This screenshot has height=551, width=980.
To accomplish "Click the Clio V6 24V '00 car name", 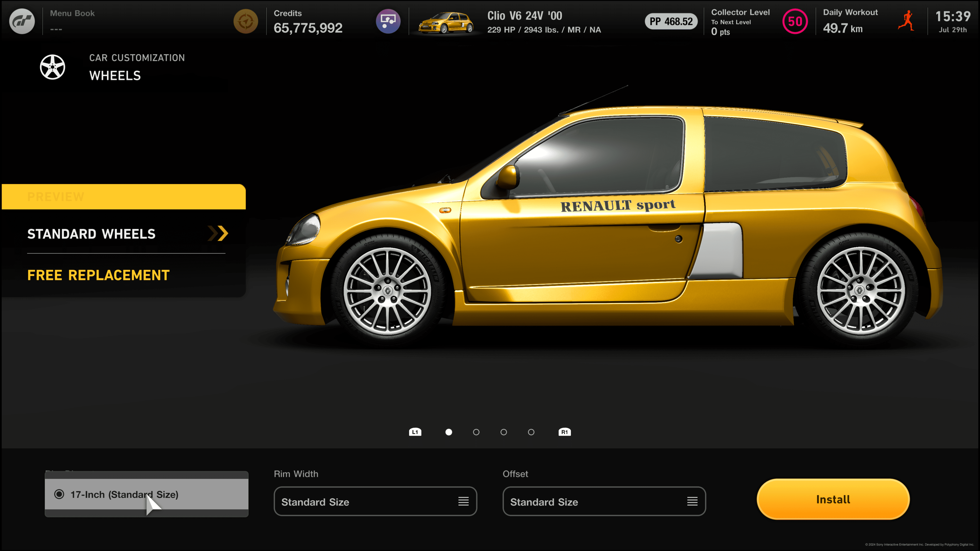I will tap(525, 16).
